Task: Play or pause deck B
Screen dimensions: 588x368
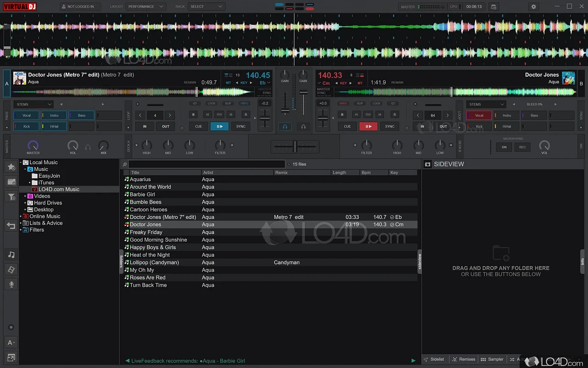Action: point(368,126)
